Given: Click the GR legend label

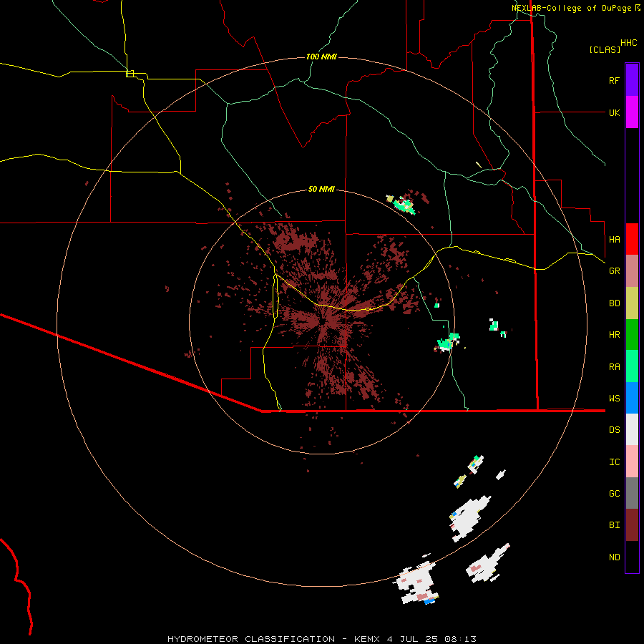Looking at the screenshot, I should [x=614, y=271].
